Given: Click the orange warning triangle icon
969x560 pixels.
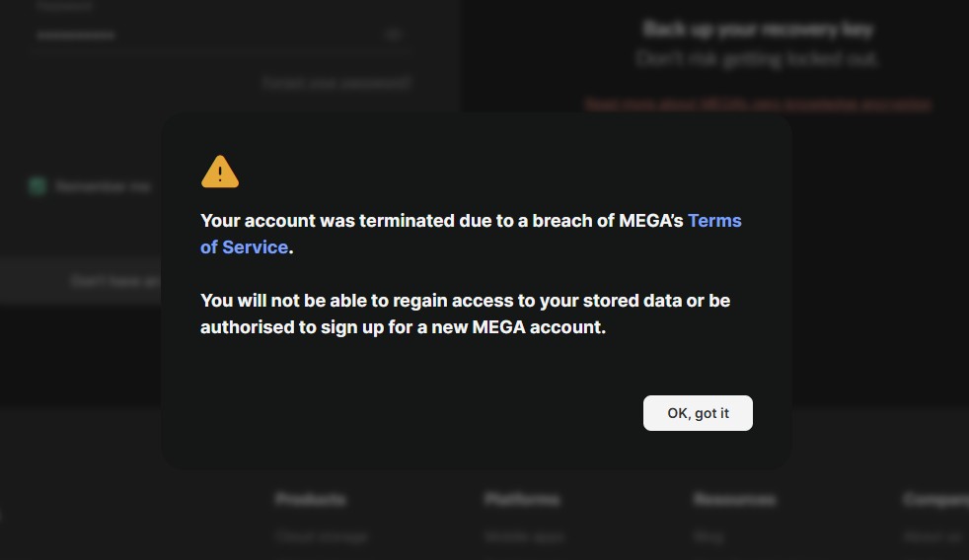Looking at the screenshot, I should (x=220, y=172).
